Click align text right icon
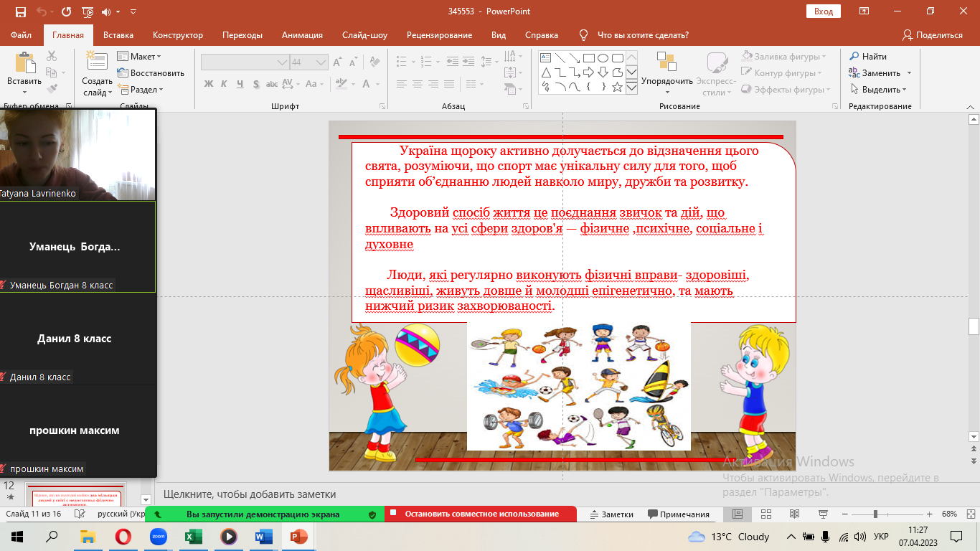Image resolution: width=980 pixels, height=551 pixels. point(433,84)
